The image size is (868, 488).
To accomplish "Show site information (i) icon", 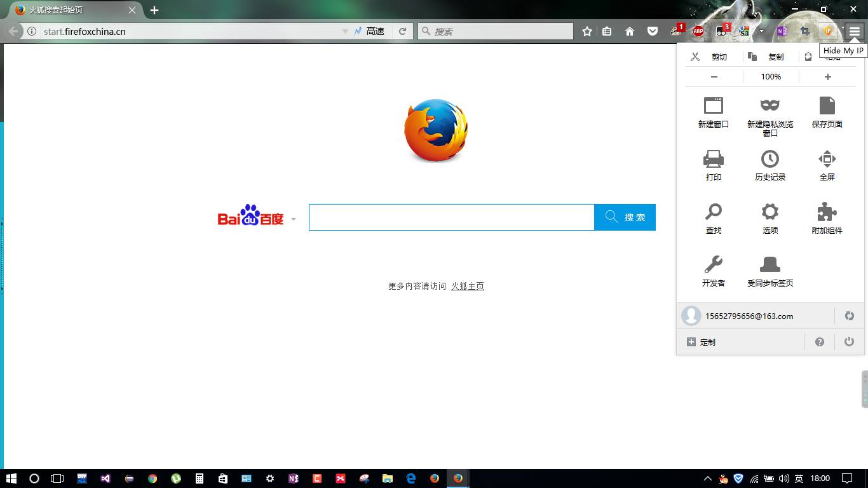I will [x=32, y=31].
